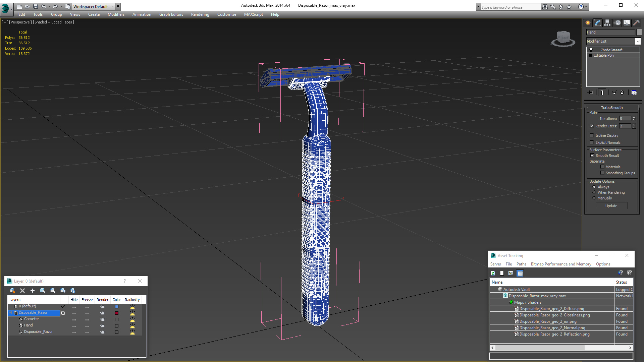Toggle the Smooth Result checkbox
Screen dimensions: 644x362
592,156
